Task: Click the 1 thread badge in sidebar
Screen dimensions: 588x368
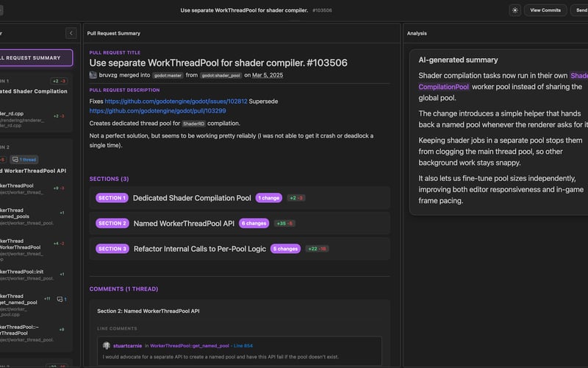Action: 25,160
